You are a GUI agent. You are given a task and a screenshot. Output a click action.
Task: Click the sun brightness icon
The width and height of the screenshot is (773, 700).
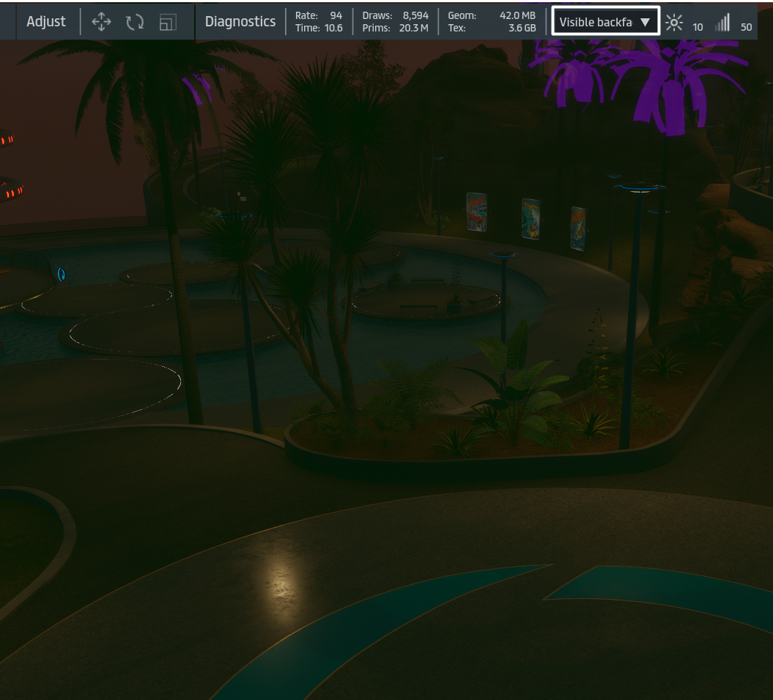tap(674, 23)
